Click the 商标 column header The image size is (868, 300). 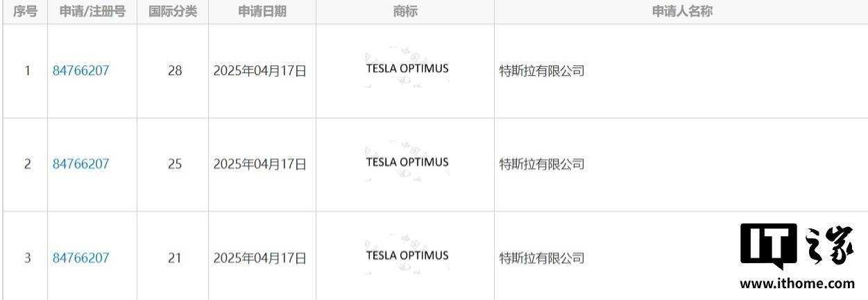point(405,12)
